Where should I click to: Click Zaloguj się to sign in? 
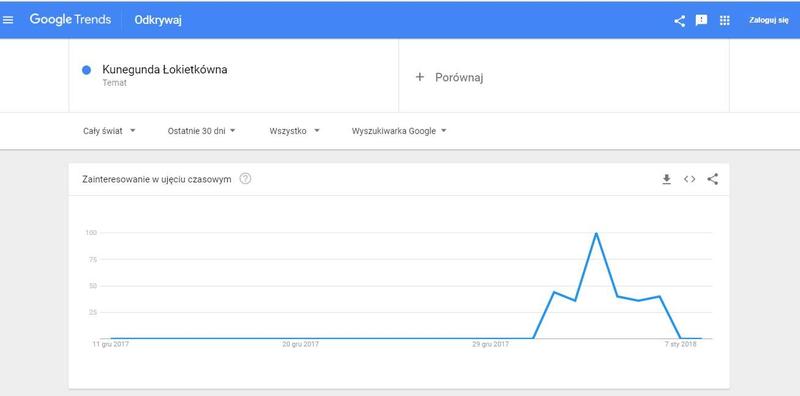click(x=768, y=20)
